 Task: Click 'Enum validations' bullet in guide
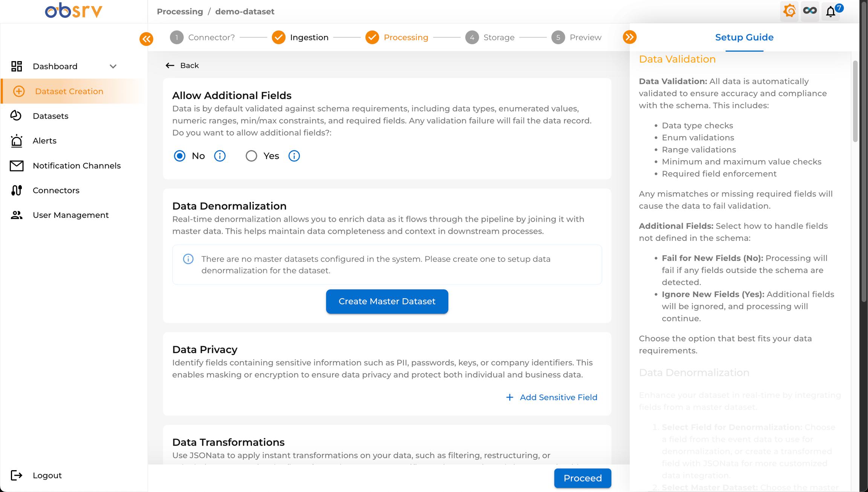(x=698, y=138)
